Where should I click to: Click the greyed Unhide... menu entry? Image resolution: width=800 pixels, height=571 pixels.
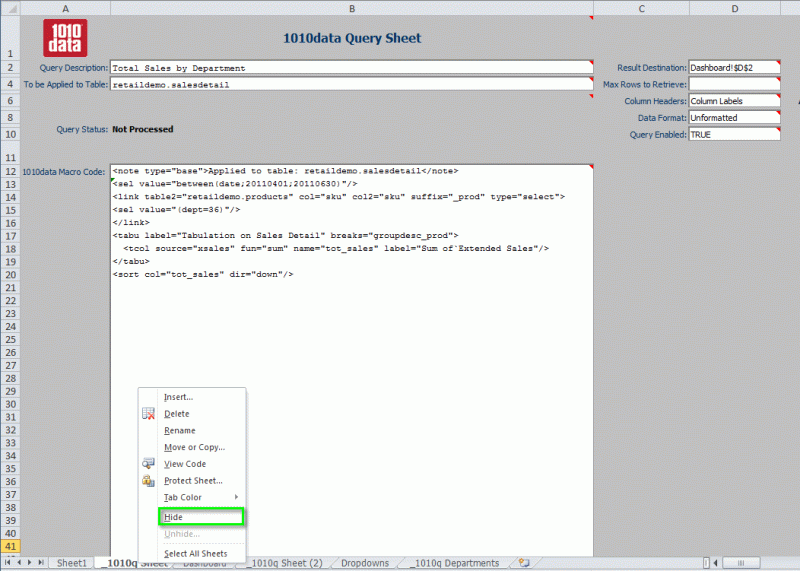(182, 534)
